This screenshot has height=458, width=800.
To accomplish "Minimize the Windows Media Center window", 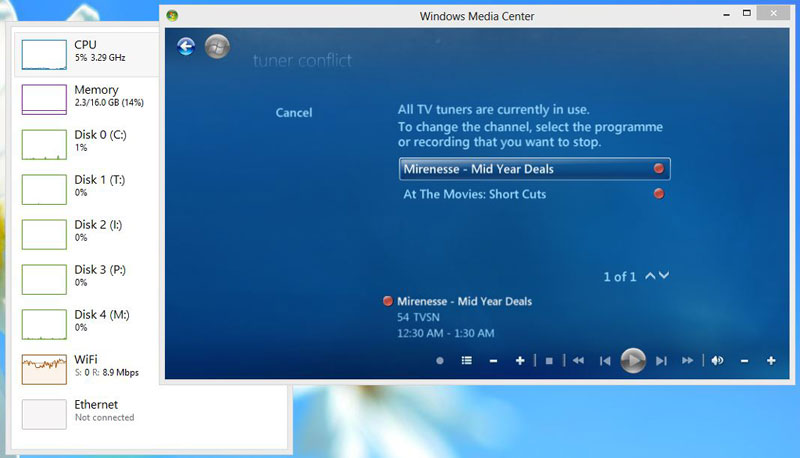I will (726, 14).
